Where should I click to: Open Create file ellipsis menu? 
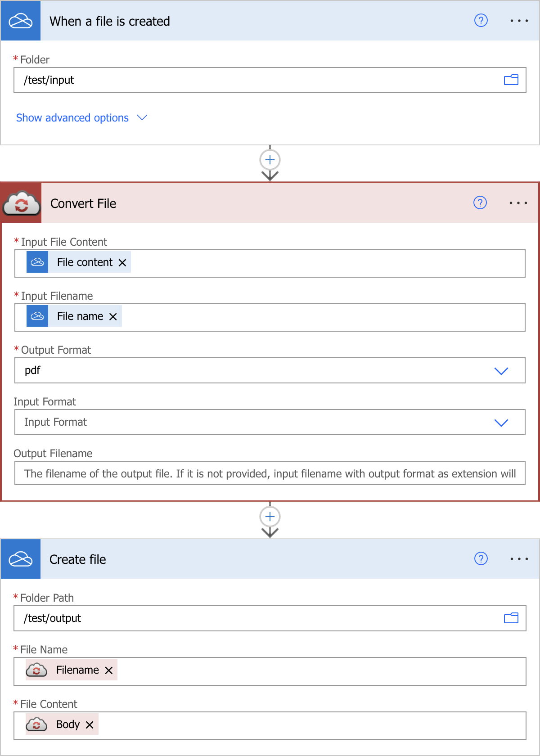519,559
